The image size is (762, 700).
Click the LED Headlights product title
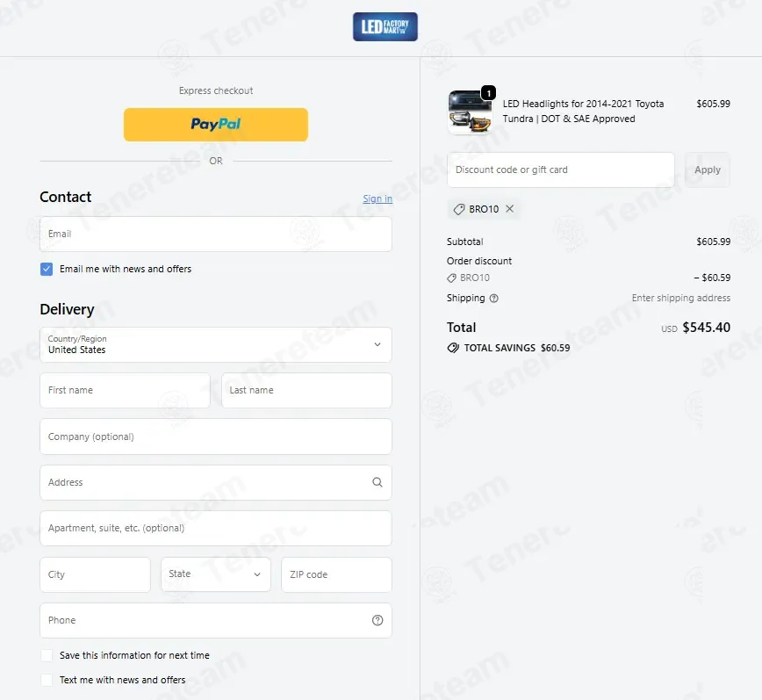583,112
